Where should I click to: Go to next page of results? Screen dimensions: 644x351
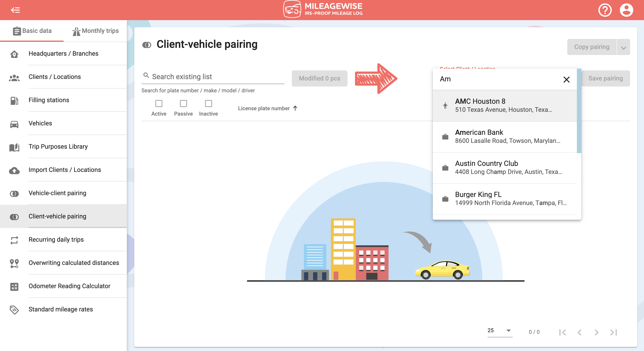point(596,332)
